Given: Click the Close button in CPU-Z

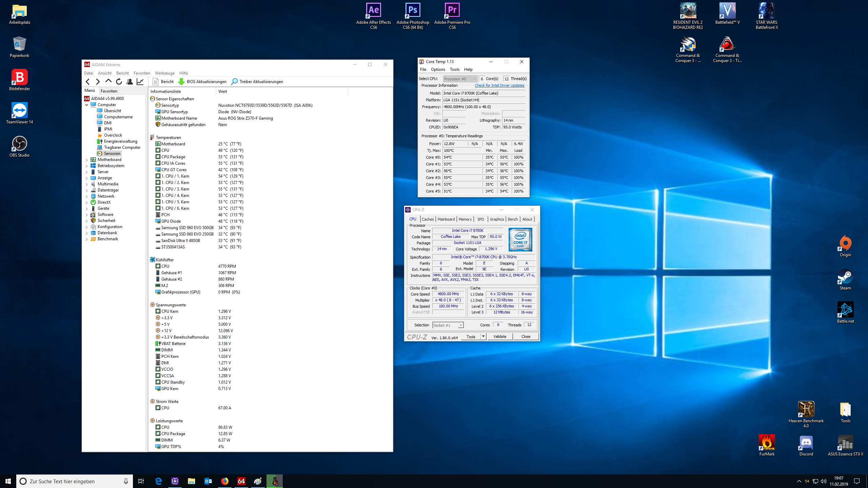Looking at the screenshot, I should click(526, 337).
